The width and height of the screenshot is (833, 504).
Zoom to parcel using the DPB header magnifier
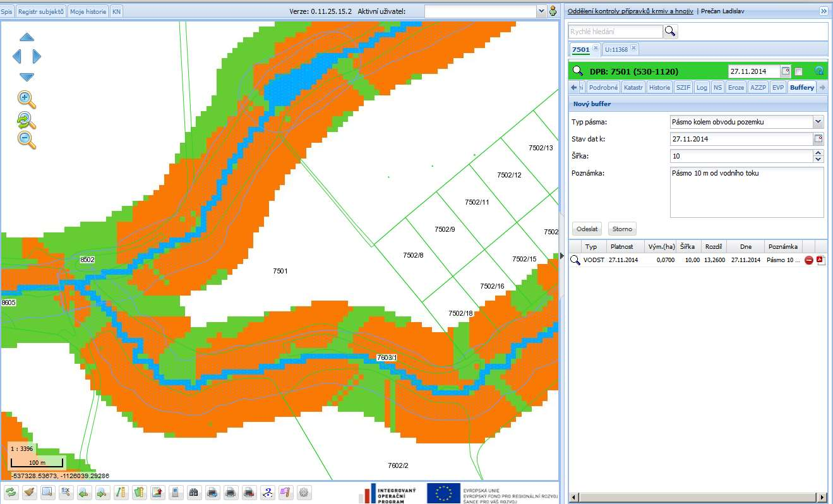pyautogui.click(x=578, y=71)
